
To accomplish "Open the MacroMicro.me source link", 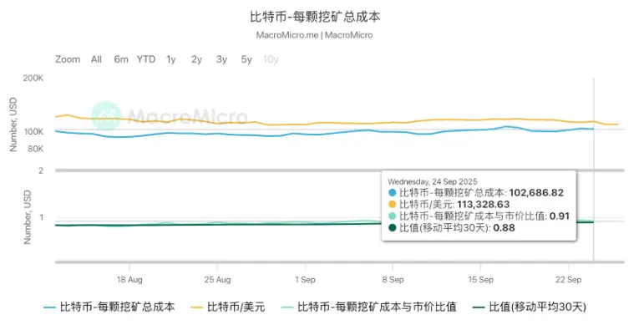I will click(287, 35).
